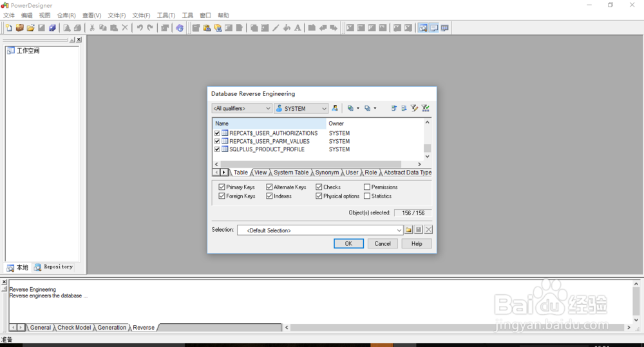
Task: Switch to the Role tab
Action: click(x=371, y=173)
